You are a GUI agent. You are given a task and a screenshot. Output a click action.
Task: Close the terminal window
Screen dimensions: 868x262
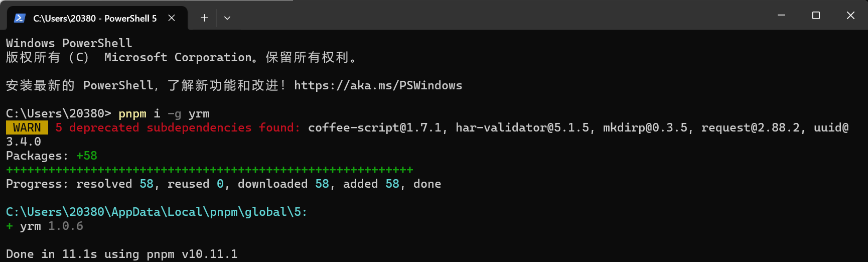pos(850,16)
